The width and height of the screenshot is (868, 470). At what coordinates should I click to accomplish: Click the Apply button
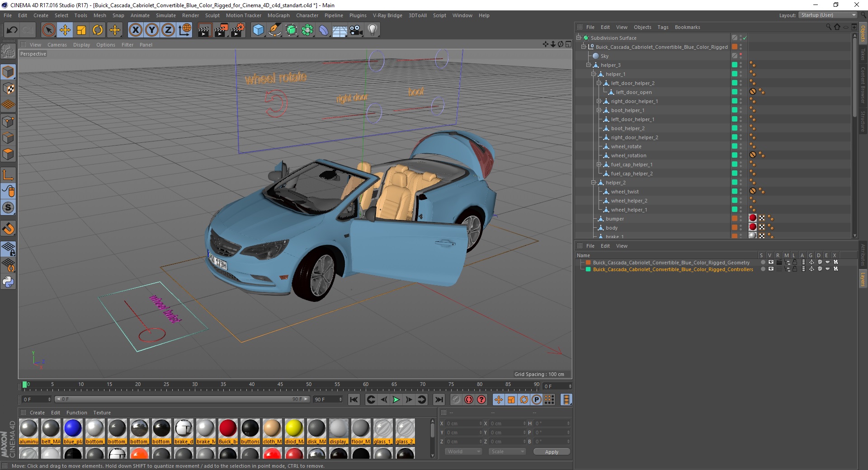pyautogui.click(x=552, y=452)
